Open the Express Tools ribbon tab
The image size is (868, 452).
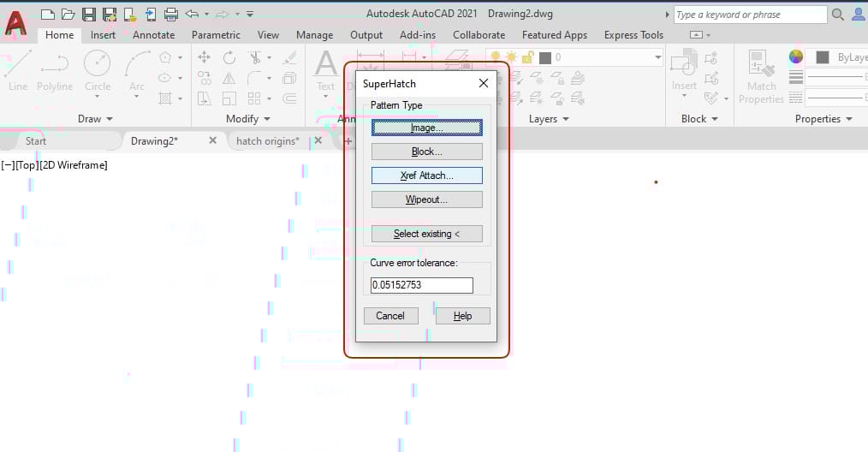(x=633, y=35)
